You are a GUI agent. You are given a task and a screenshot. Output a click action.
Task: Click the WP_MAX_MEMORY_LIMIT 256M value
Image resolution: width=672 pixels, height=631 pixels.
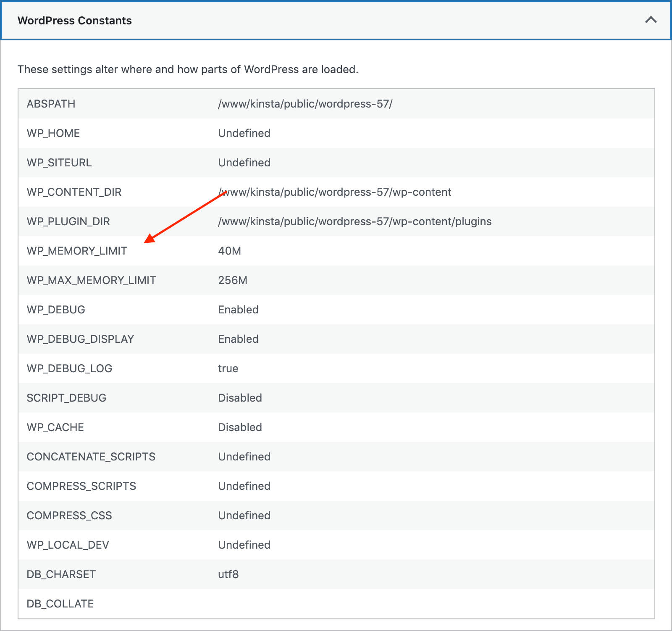click(232, 280)
